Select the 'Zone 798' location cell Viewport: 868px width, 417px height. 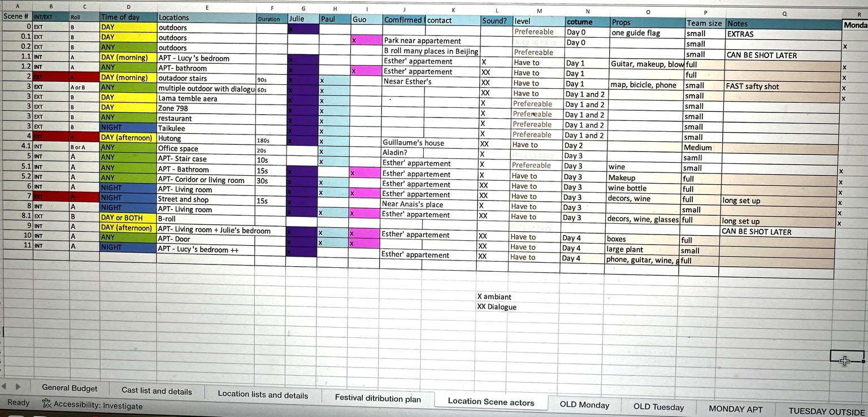(x=206, y=108)
